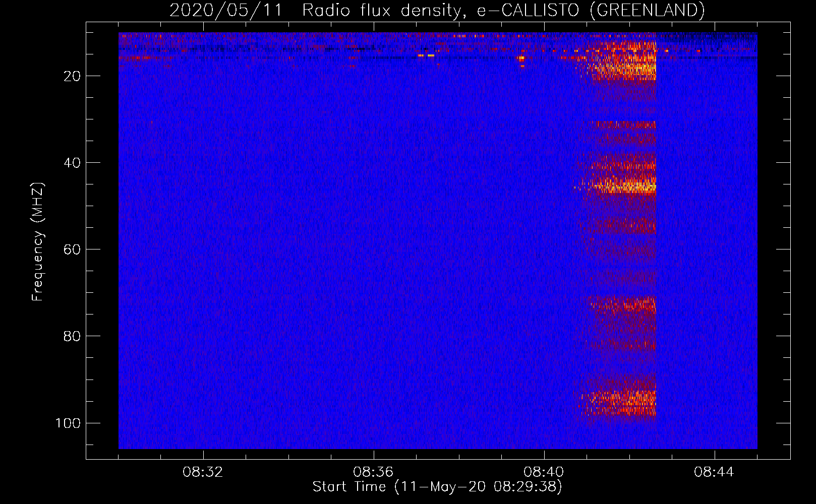
Task: Click the 'Start Time (11-May-20 08:29:38)' label
Action: tap(437, 487)
